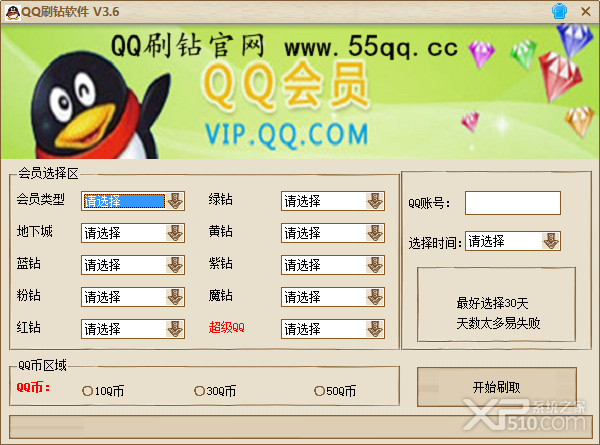Image resolution: width=600 pixels, height=445 pixels.
Task: Open the 红钻 combo box
Action: (x=133, y=329)
